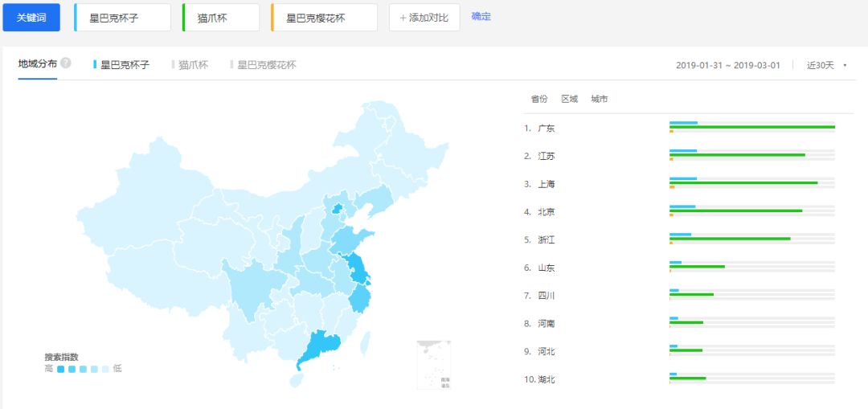Click the 星巴克杯子 keyword input box

click(x=122, y=18)
